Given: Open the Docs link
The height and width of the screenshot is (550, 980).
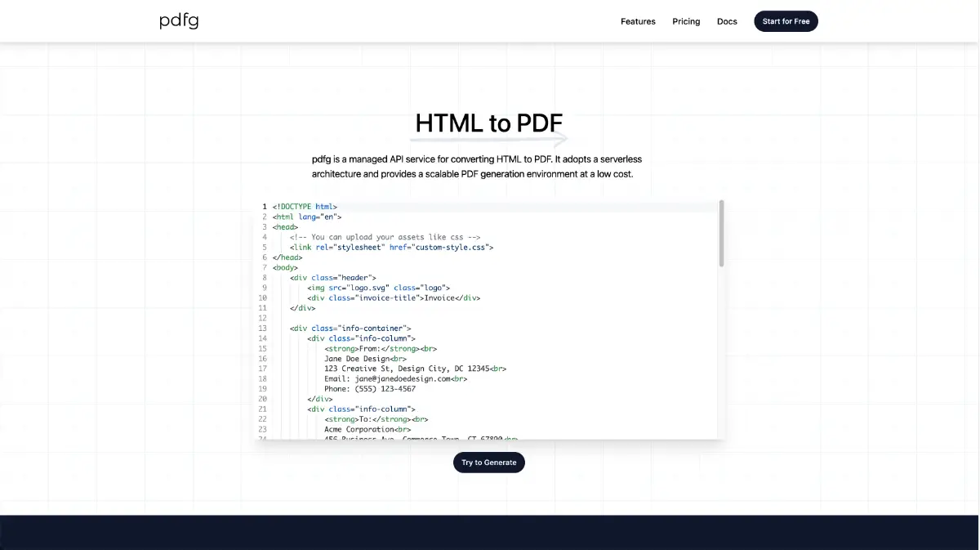Looking at the screenshot, I should (727, 21).
